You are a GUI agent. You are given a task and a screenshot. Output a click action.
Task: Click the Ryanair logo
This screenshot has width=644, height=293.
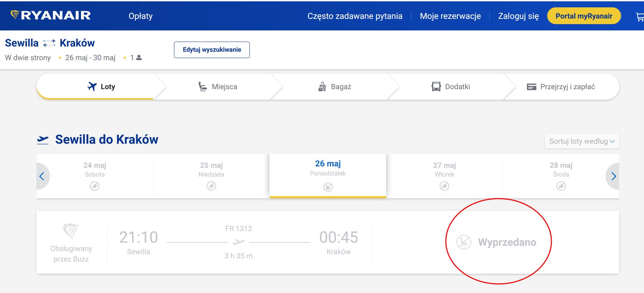coord(51,15)
